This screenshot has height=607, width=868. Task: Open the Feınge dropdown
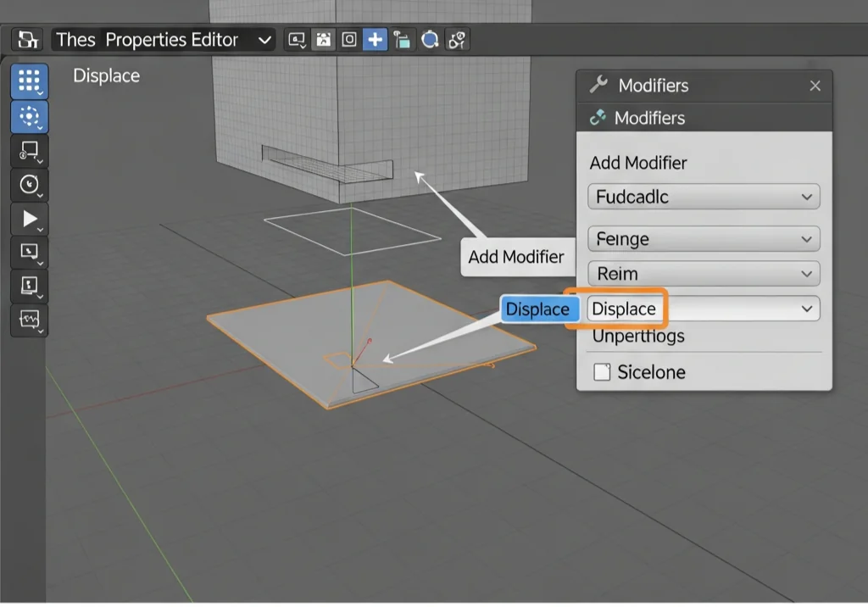tap(704, 239)
